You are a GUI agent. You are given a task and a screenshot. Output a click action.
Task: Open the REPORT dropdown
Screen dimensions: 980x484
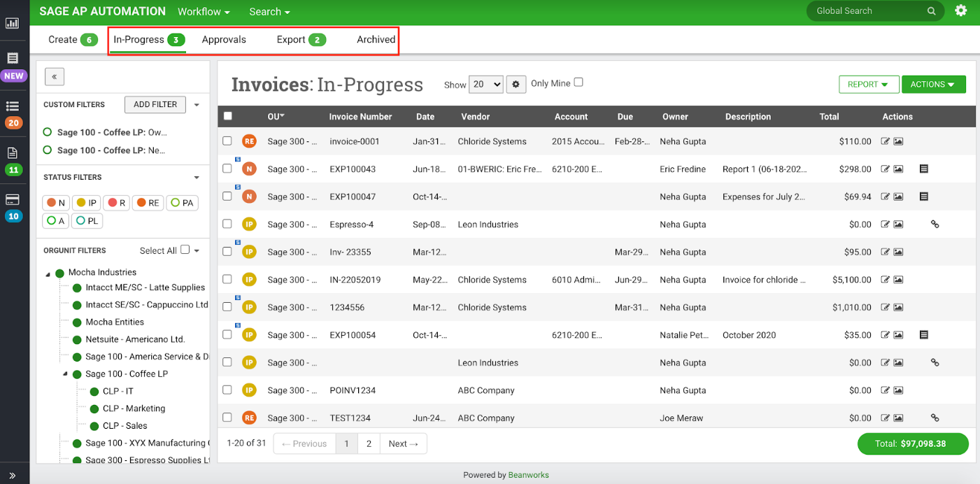click(x=868, y=85)
